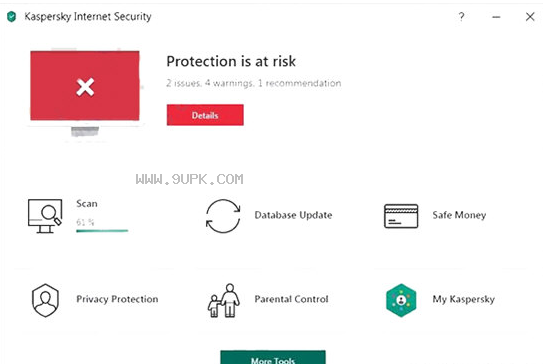The width and height of the screenshot is (543, 364).
Task: Click the red Details button
Action: pyautogui.click(x=205, y=115)
